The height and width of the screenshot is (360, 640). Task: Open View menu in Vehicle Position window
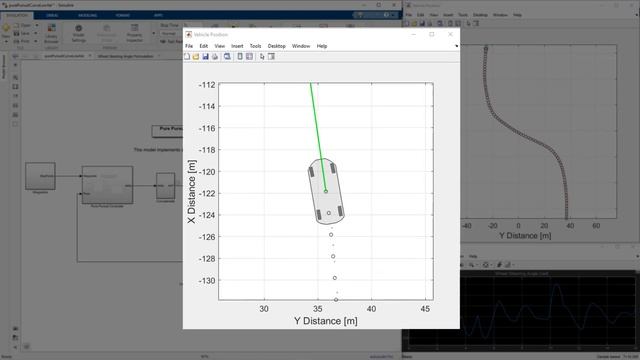(x=220, y=46)
